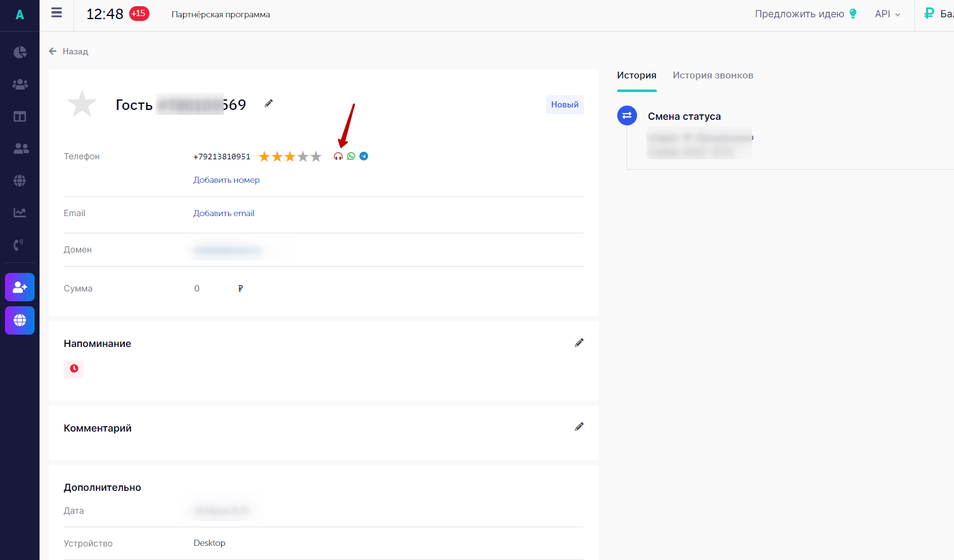This screenshot has height=560, width=954.
Task: Edit the Напоминание section pencil icon
Action: pyautogui.click(x=579, y=343)
